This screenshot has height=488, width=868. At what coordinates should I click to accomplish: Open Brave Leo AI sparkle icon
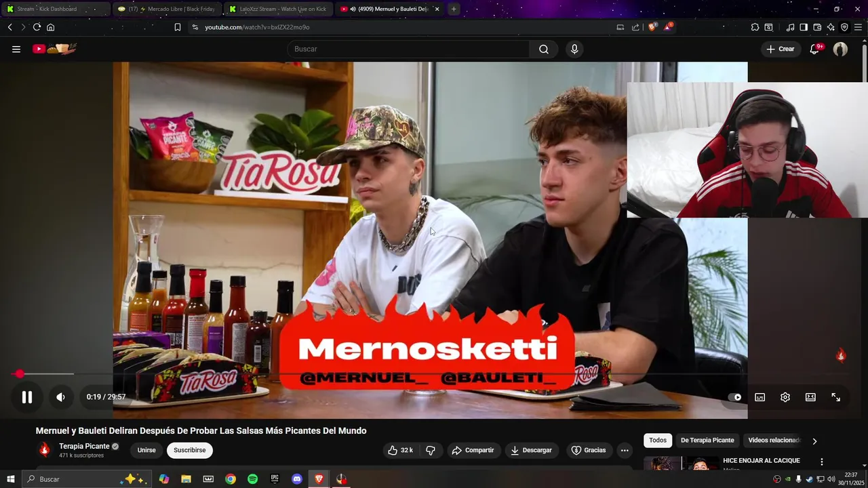tap(831, 27)
